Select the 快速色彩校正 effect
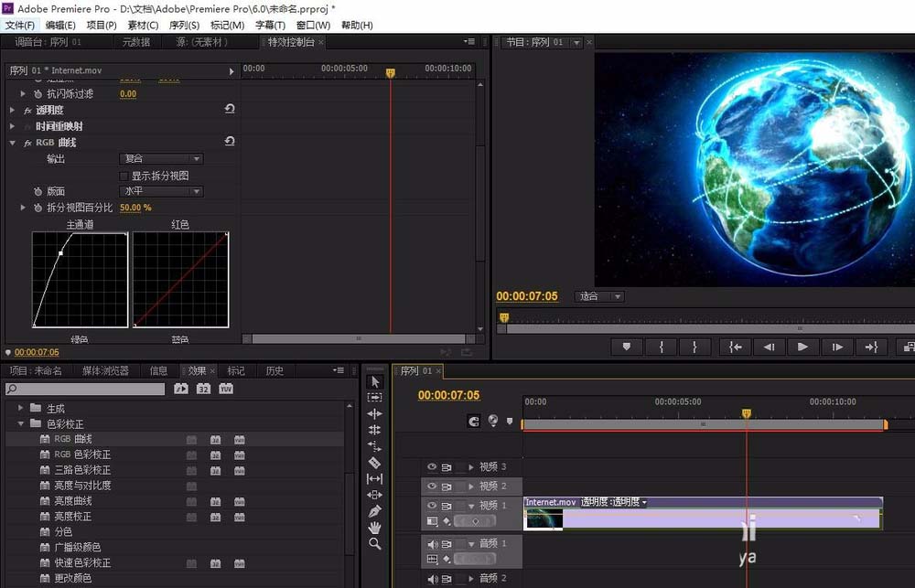The image size is (915, 588). click(82, 563)
